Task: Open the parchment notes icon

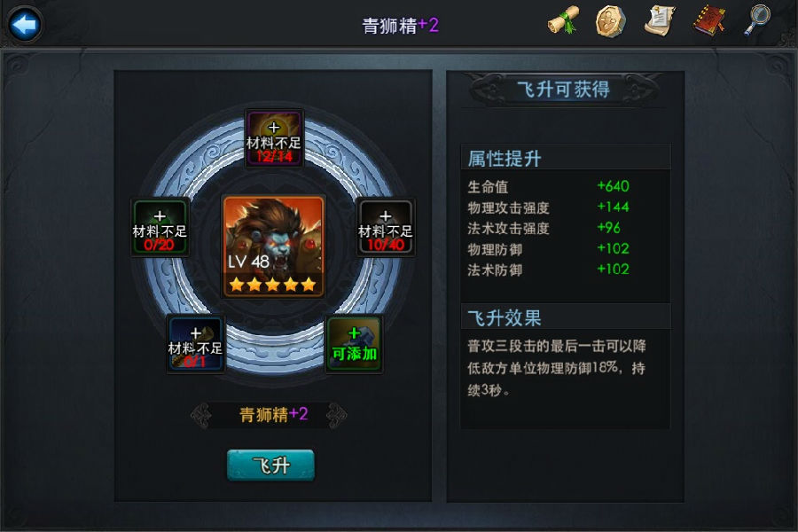Action: point(660,21)
